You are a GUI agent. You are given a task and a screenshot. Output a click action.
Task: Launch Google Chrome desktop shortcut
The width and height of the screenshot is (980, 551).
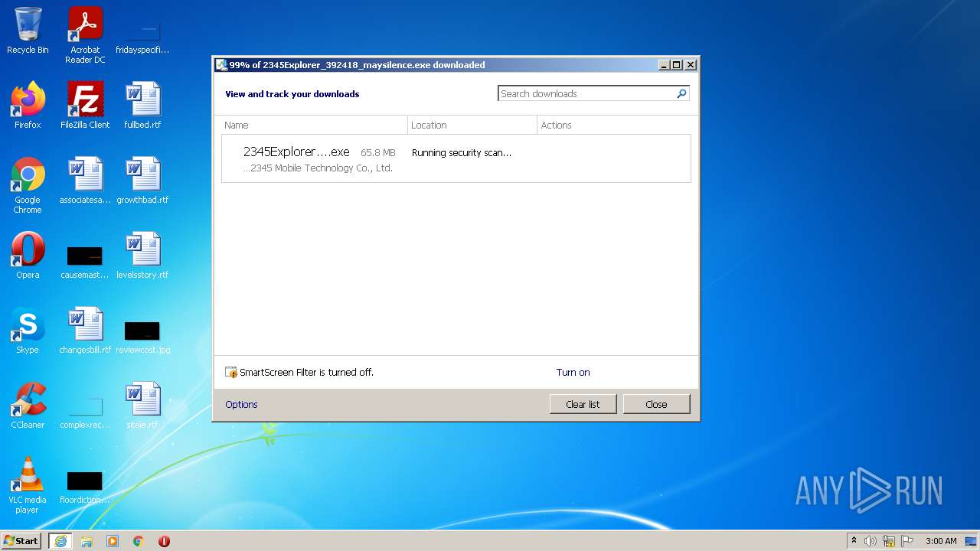(28, 185)
